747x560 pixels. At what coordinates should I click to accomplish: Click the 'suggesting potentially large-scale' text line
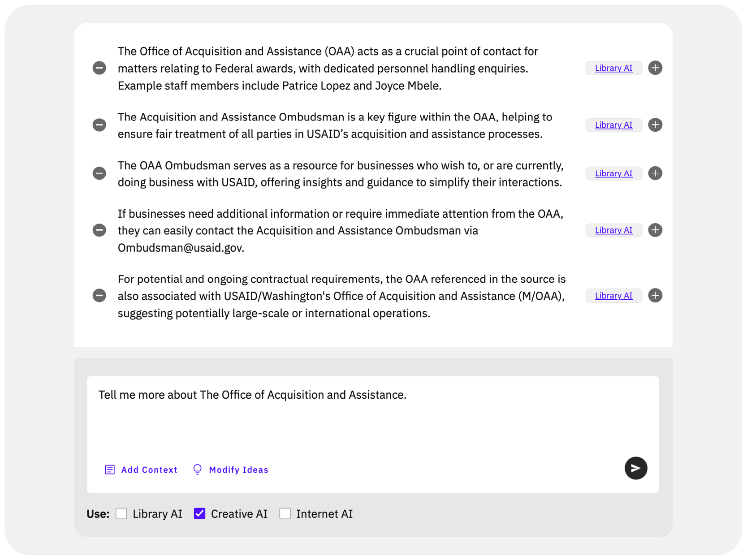(x=274, y=313)
